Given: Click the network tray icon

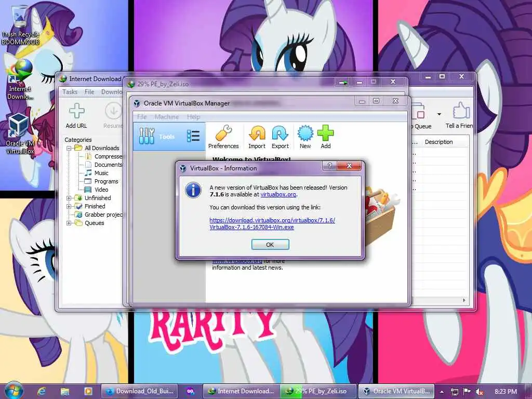Looking at the screenshot, I should [x=454, y=392].
